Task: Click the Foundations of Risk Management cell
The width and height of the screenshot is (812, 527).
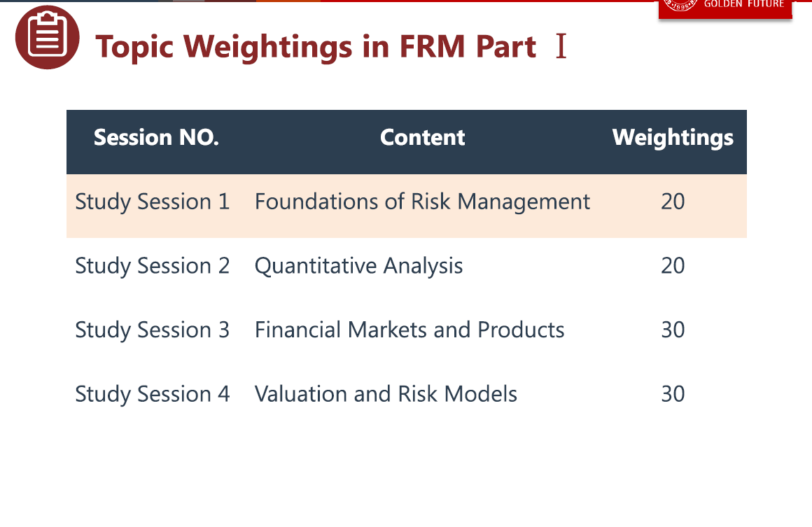Action: [x=422, y=202]
